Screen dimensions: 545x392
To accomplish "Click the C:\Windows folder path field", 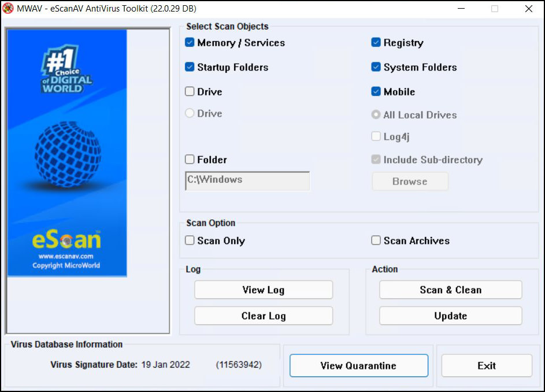I will coord(247,181).
